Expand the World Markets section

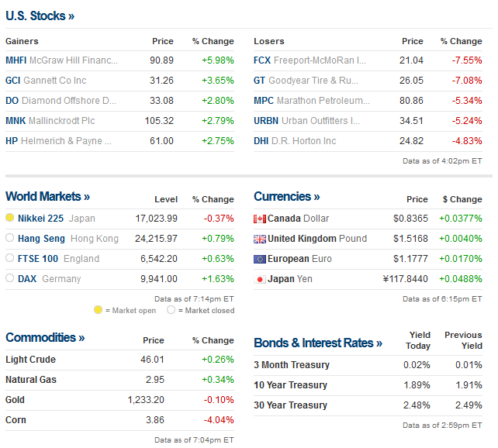tap(47, 197)
